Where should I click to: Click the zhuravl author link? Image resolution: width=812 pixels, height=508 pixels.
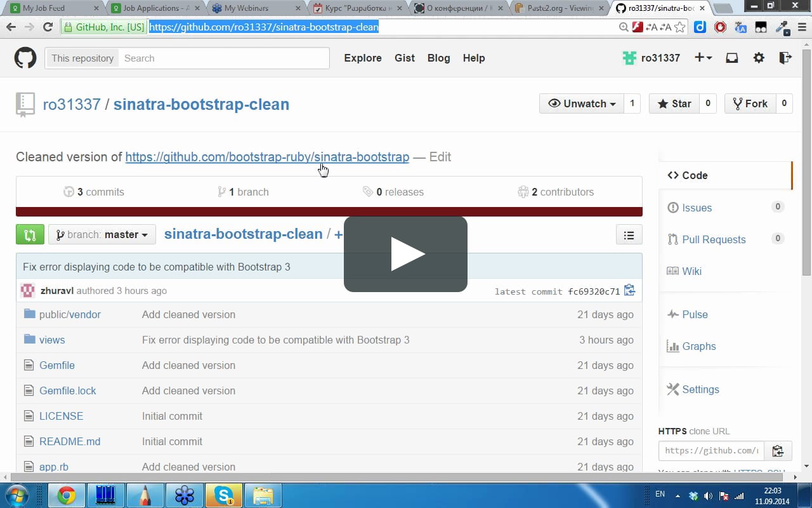click(57, 291)
